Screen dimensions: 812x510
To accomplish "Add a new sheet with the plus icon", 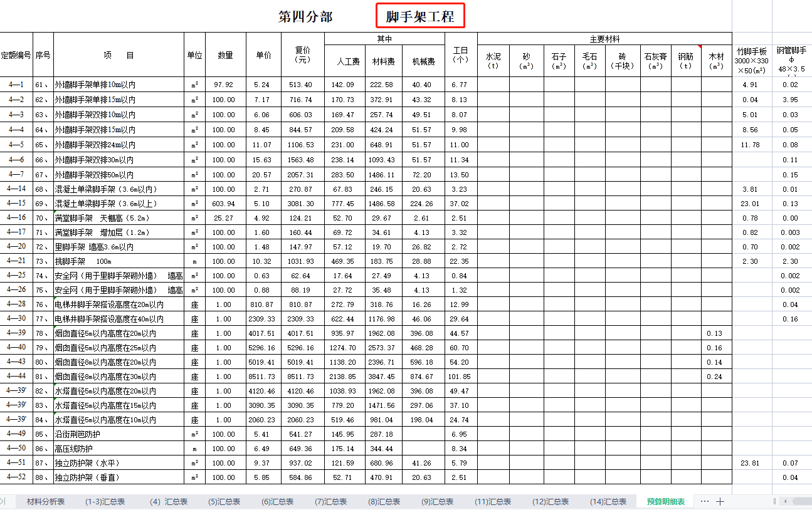I will point(720,501).
